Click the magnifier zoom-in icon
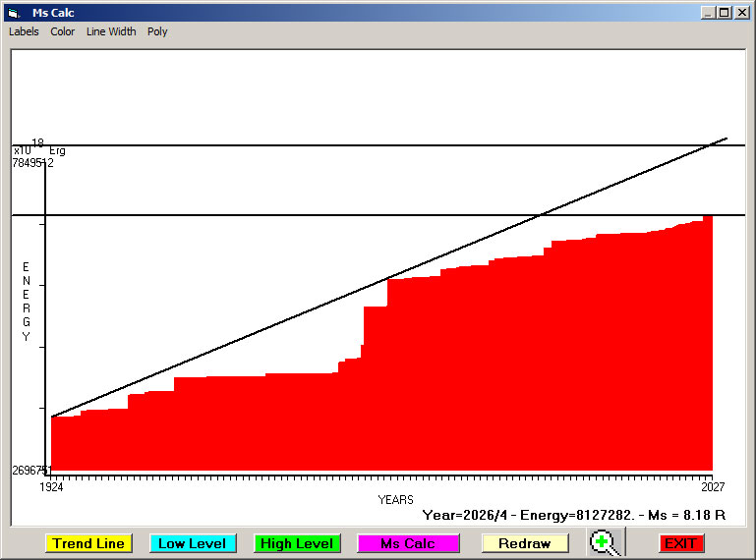This screenshot has width=756, height=560. coord(607,543)
